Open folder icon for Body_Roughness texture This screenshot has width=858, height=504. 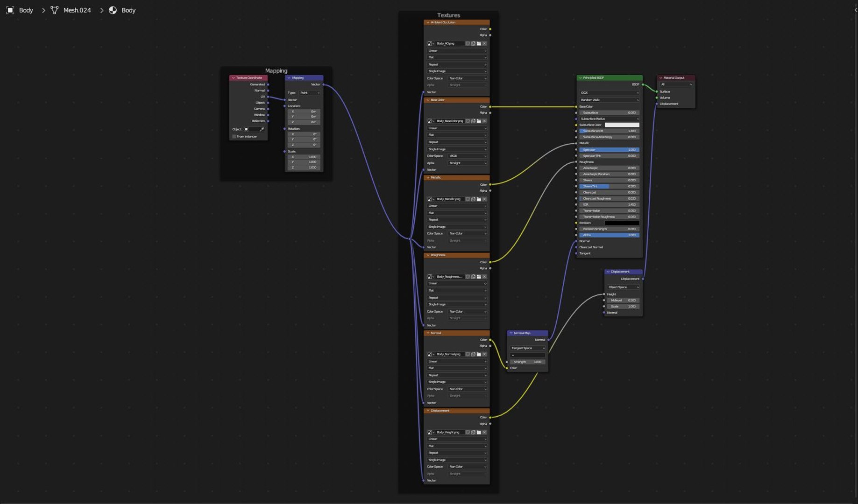(479, 276)
